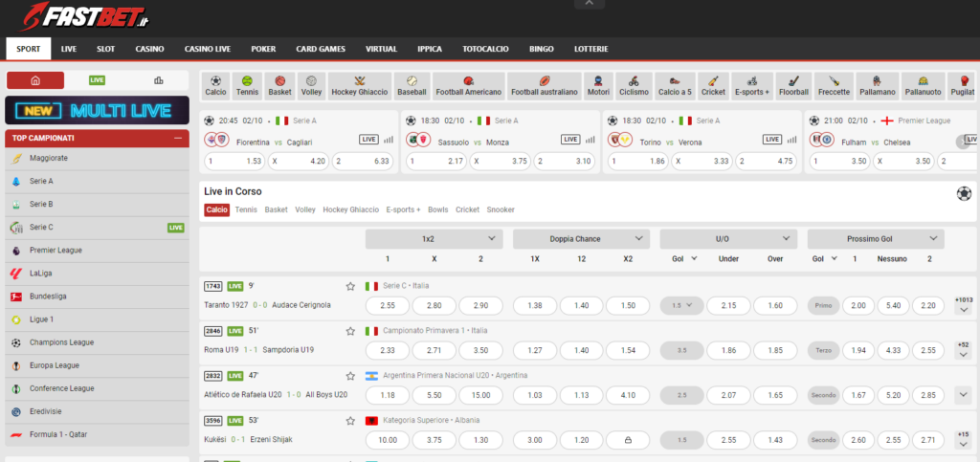The image size is (980, 462).
Task: Open the E-sports + category
Action: pyautogui.click(x=752, y=86)
